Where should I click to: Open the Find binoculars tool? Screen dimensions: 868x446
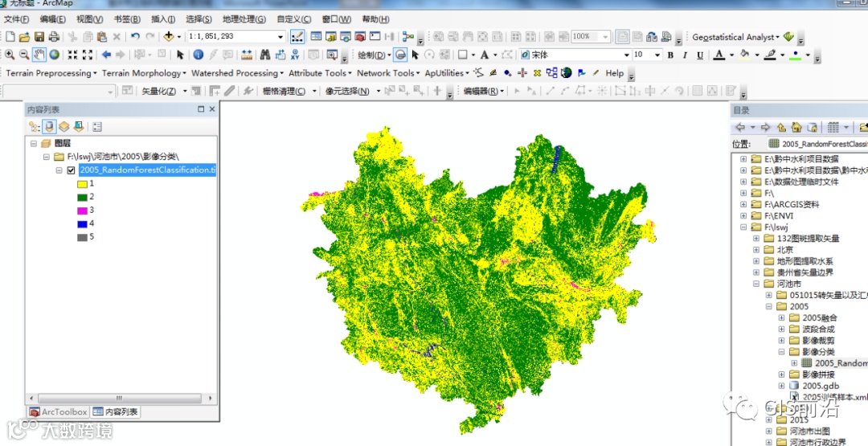coord(265,55)
